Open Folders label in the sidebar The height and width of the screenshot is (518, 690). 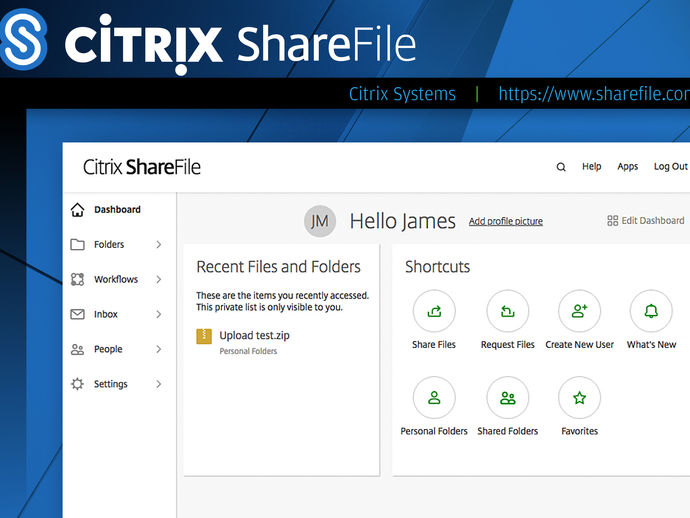[x=109, y=244]
